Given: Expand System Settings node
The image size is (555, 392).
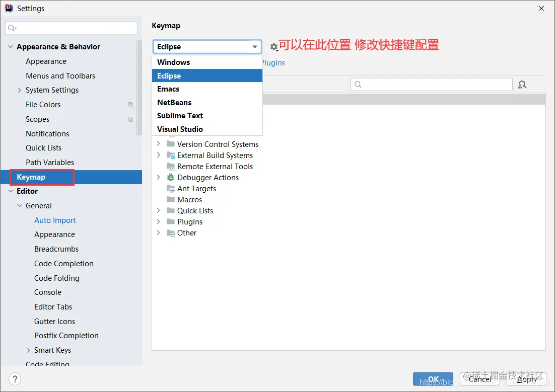Looking at the screenshot, I should (x=20, y=90).
